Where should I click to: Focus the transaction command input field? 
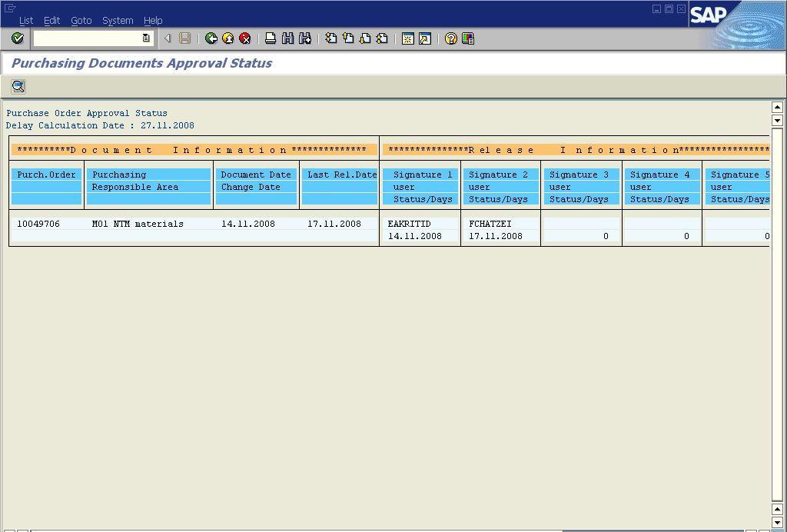88,38
